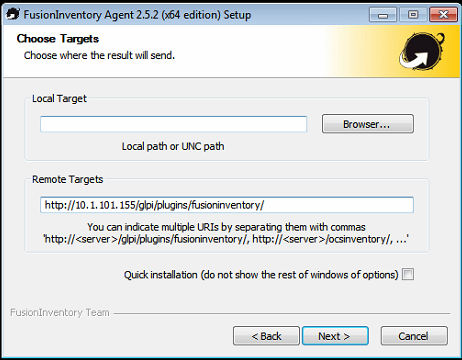Go to previous step with Back

click(266, 336)
